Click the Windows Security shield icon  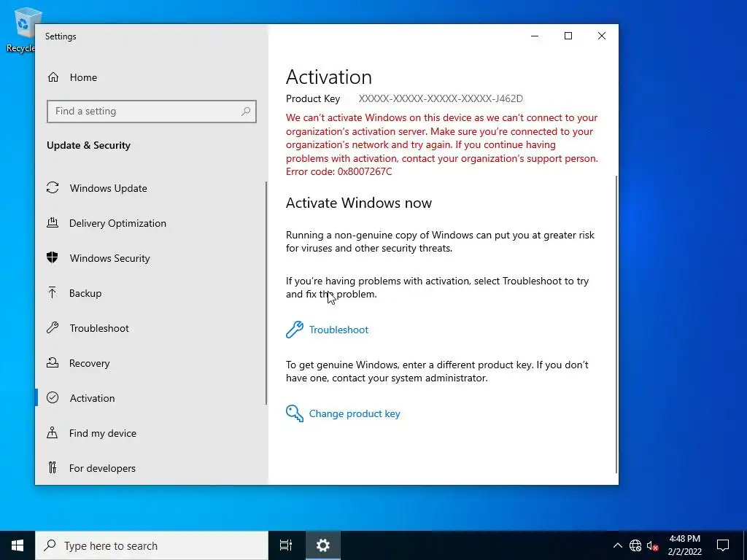pos(53,257)
